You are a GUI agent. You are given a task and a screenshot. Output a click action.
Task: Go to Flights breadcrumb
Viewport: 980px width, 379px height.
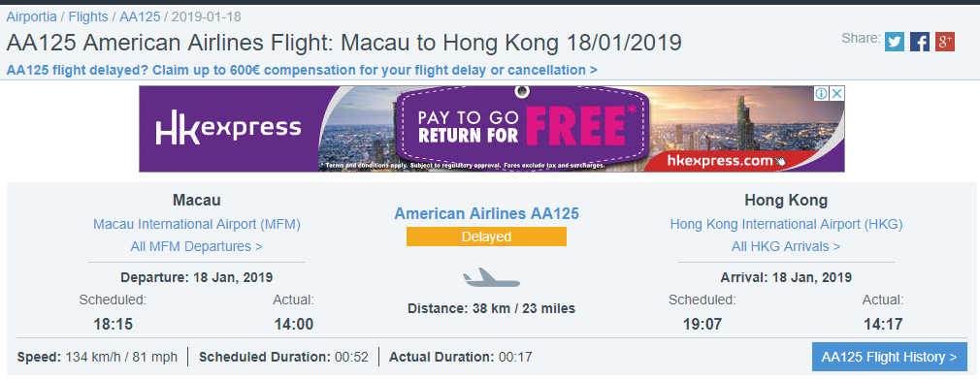coord(88,16)
